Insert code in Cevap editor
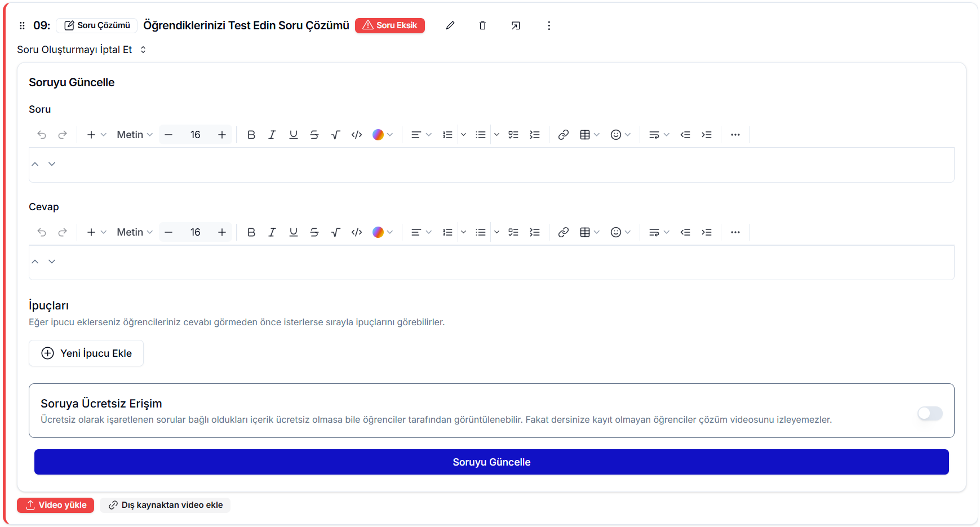 point(357,232)
